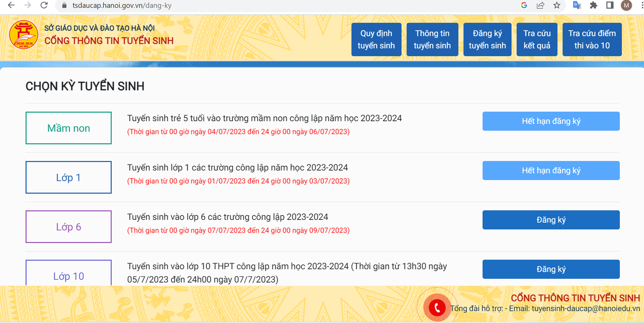
Task: Click the Hanoi education department logo
Action: point(24,34)
